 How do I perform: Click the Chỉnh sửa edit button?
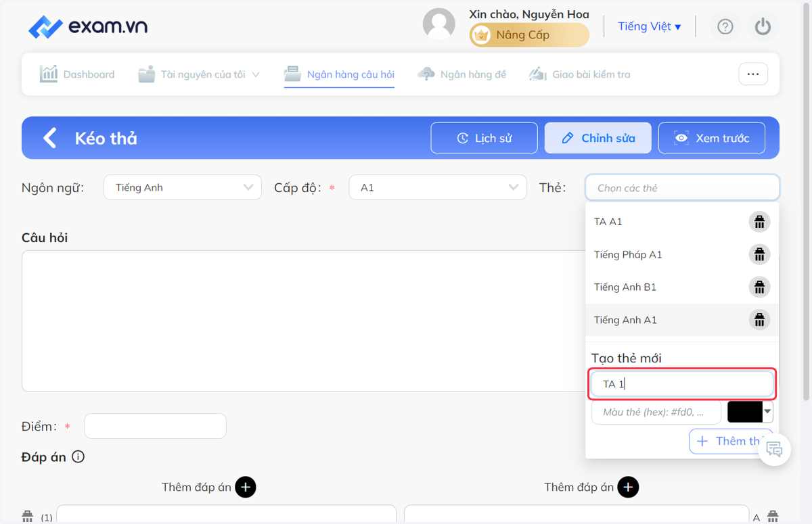pyautogui.click(x=597, y=138)
